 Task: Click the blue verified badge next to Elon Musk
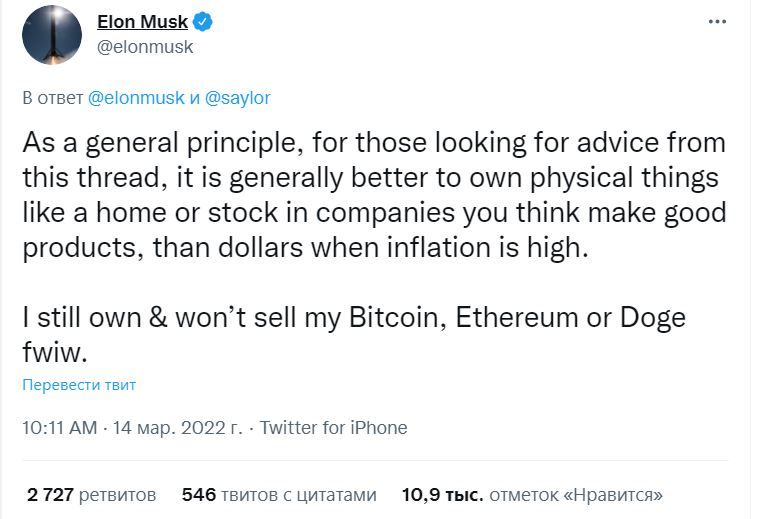pos(202,22)
